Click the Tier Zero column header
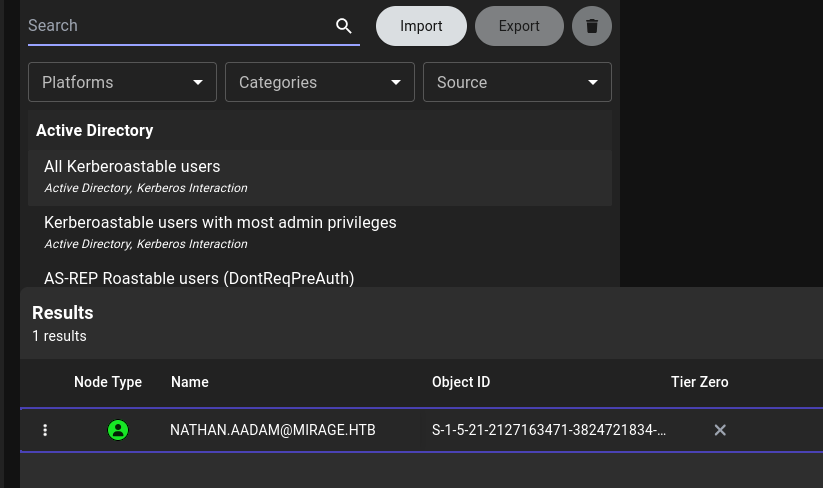The height and width of the screenshot is (488, 823). (699, 382)
